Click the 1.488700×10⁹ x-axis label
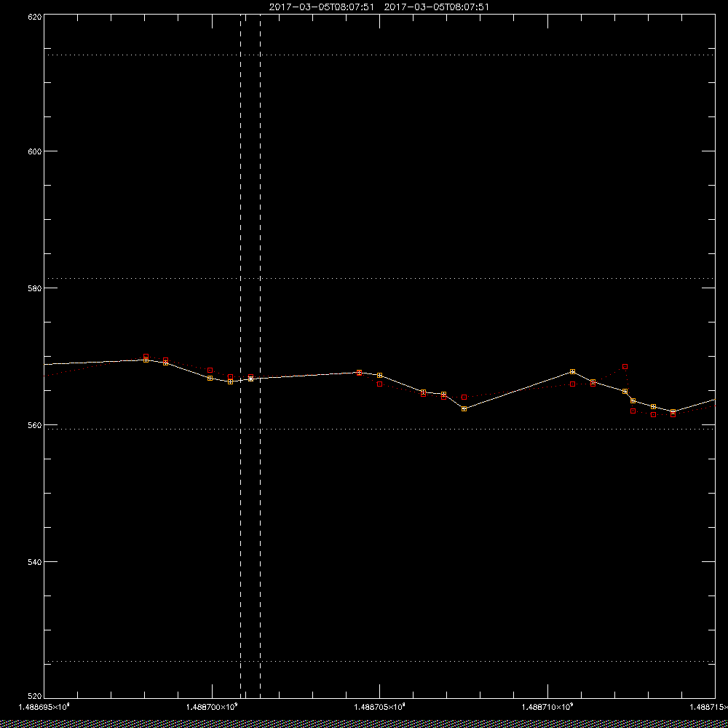This screenshot has width=728, height=728. point(212,707)
